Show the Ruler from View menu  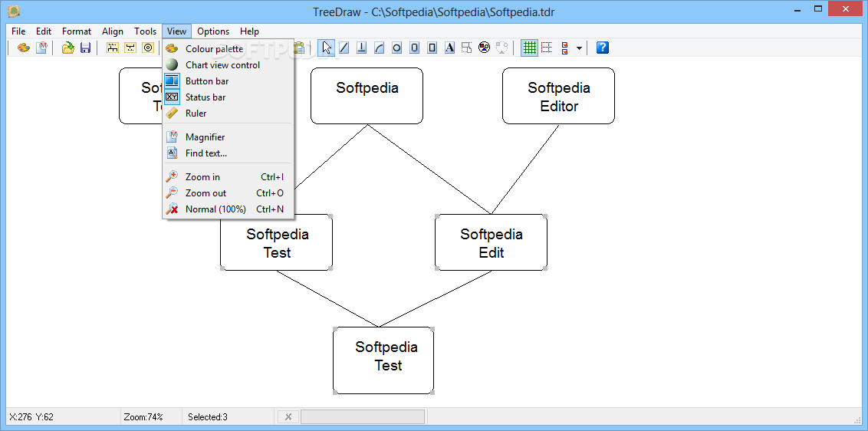click(228, 113)
